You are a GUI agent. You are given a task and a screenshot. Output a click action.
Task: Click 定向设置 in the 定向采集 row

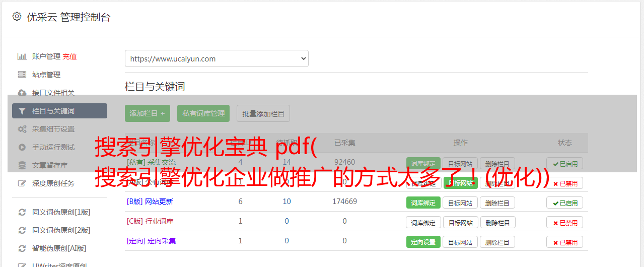point(423,242)
